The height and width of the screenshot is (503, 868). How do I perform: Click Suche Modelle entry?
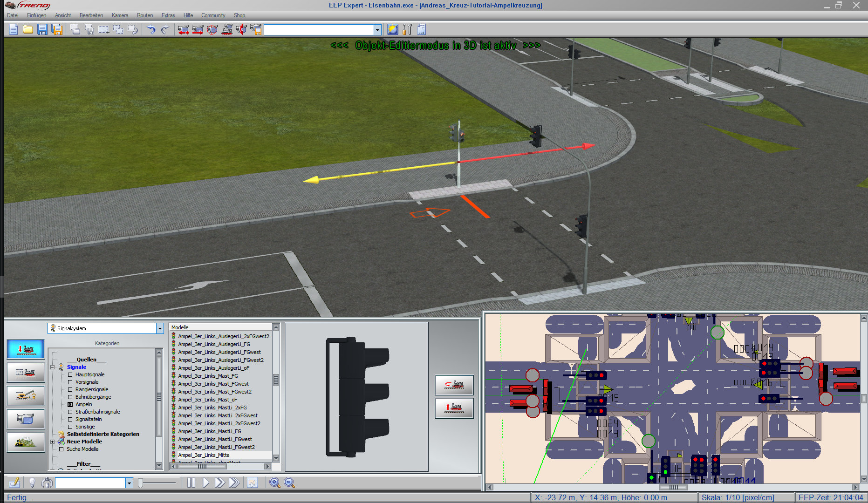coord(82,449)
